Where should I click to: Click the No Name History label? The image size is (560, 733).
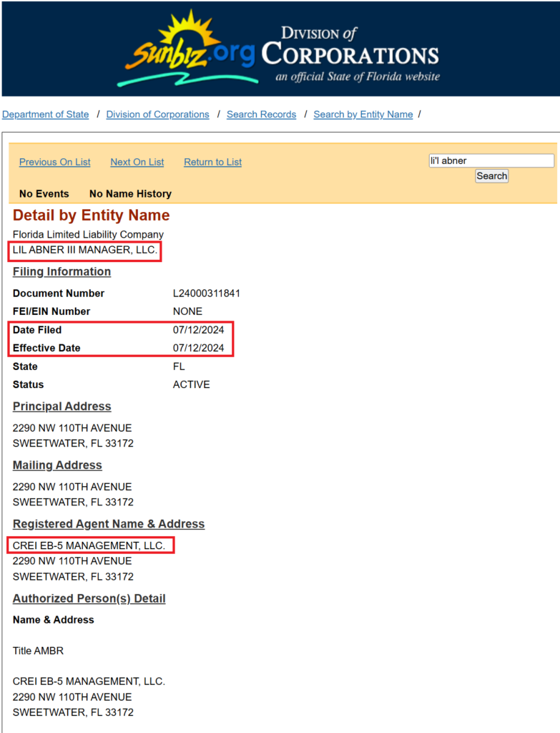point(130,194)
